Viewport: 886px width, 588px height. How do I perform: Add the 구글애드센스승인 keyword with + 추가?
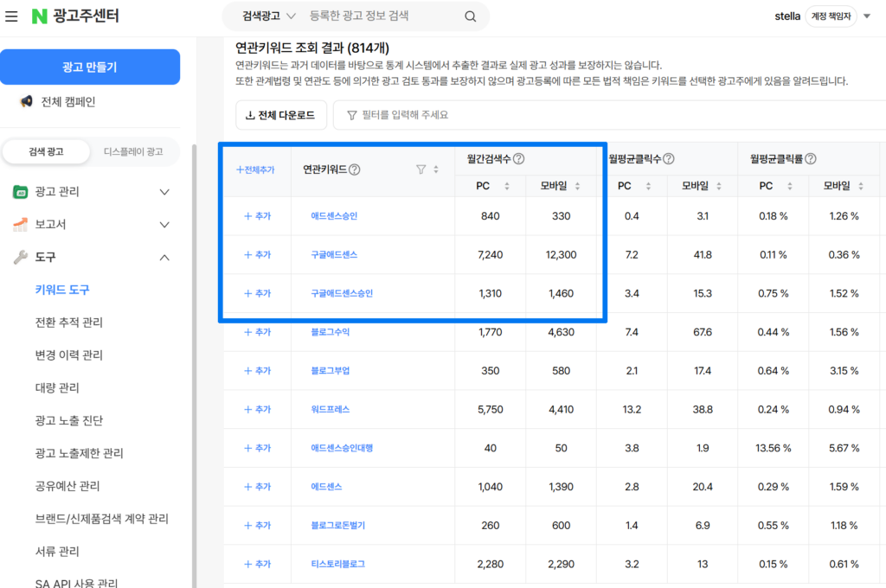pos(258,293)
